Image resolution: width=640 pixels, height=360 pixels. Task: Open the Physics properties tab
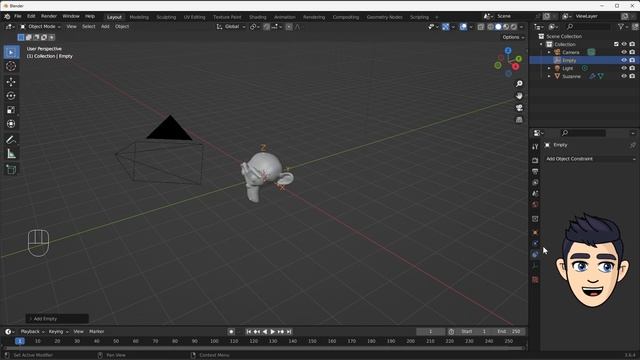pyautogui.click(x=535, y=243)
